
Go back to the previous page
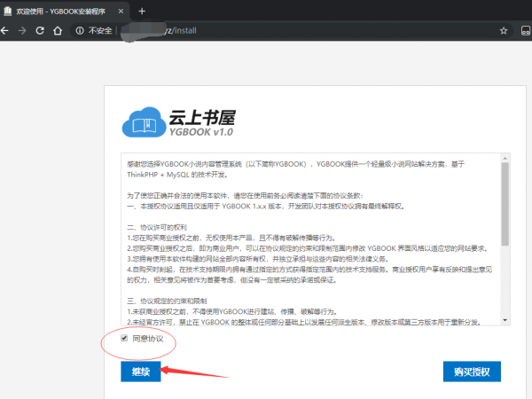click(x=7, y=30)
